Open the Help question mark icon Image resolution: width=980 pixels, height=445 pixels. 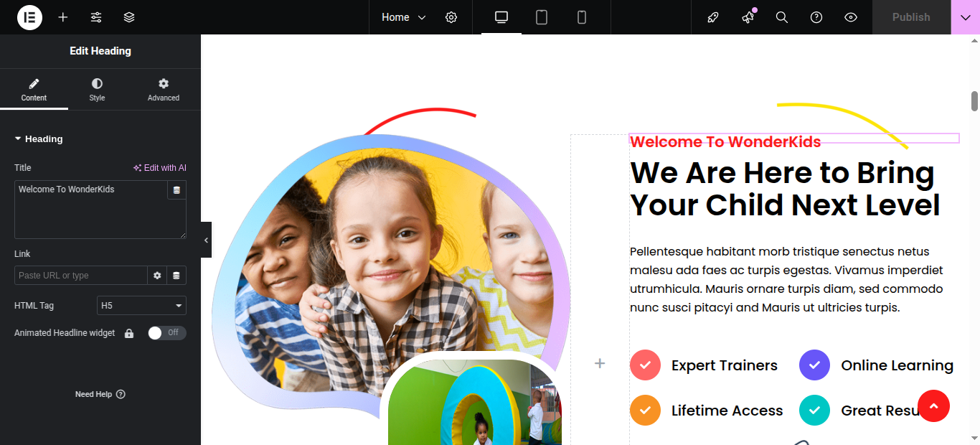(x=816, y=17)
